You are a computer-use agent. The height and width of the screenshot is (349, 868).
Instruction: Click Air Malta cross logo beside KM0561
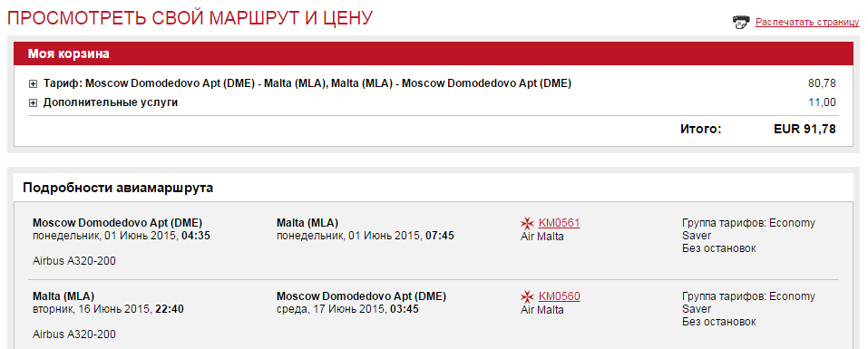(x=527, y=223)
